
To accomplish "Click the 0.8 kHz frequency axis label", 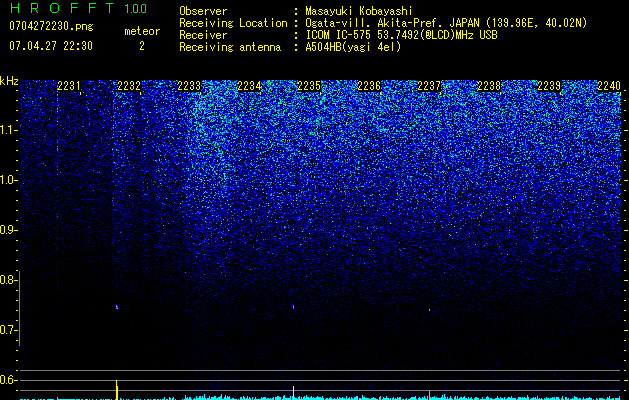I will click(8, 280).
